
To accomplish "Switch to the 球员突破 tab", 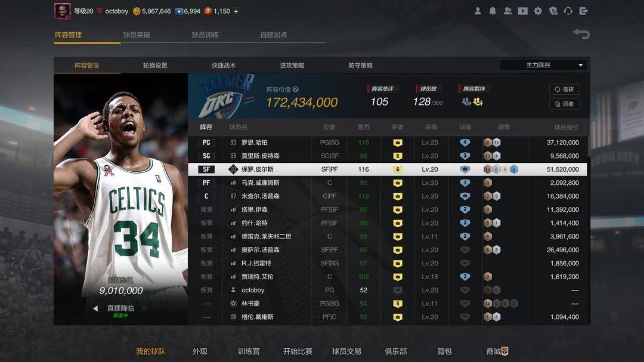I will [x=137, y=35].
